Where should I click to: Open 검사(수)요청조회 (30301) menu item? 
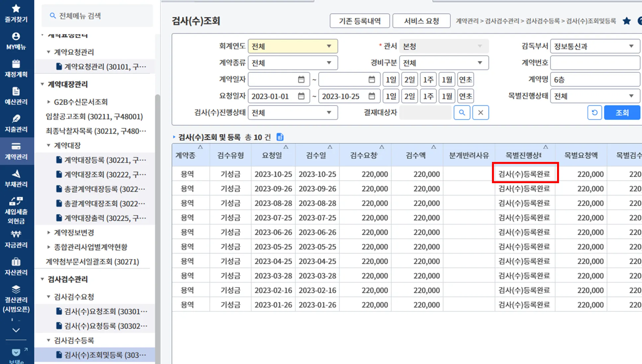[106, 311]
